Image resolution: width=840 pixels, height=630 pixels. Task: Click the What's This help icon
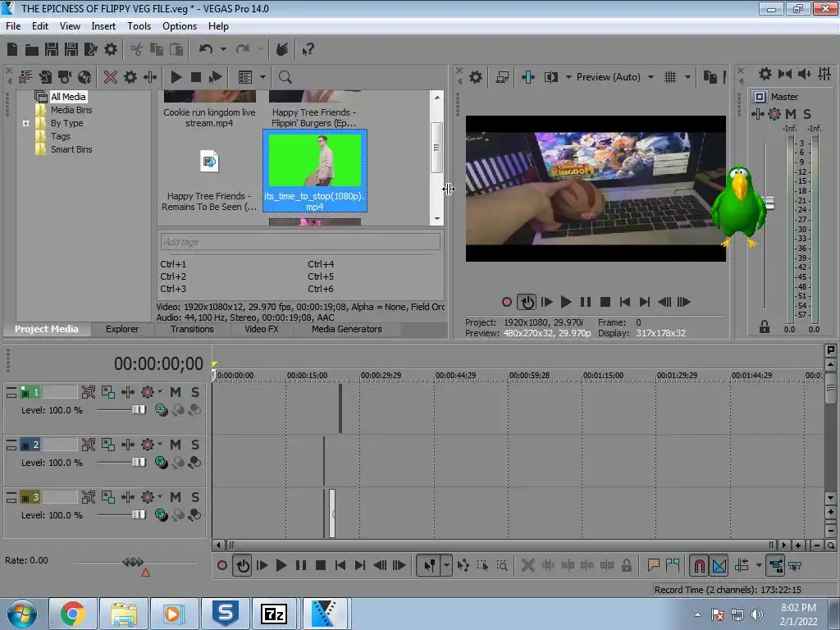308,50
